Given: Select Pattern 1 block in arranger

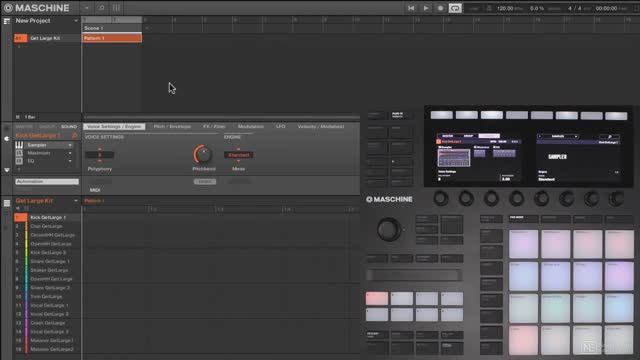Looking at the screenshot, I should point(112,38).
